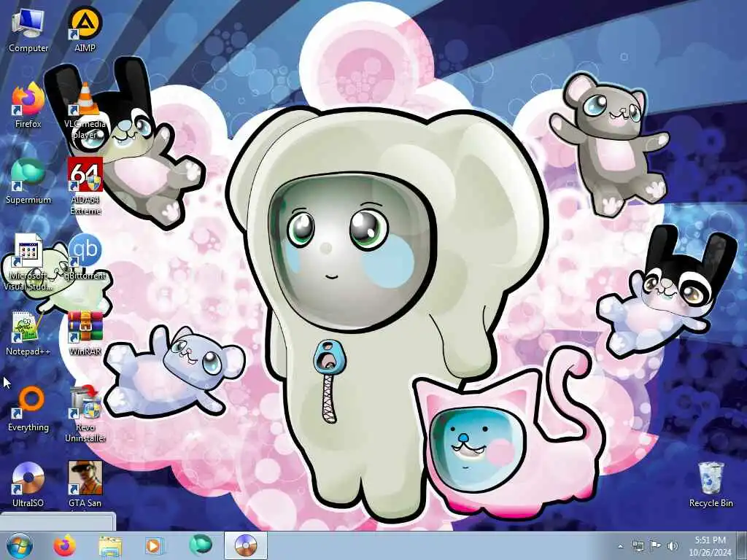Viewport: 747px width, 560px height.
Task: Select the GTA San Andreas shortcut
Action: pos(85,484)
